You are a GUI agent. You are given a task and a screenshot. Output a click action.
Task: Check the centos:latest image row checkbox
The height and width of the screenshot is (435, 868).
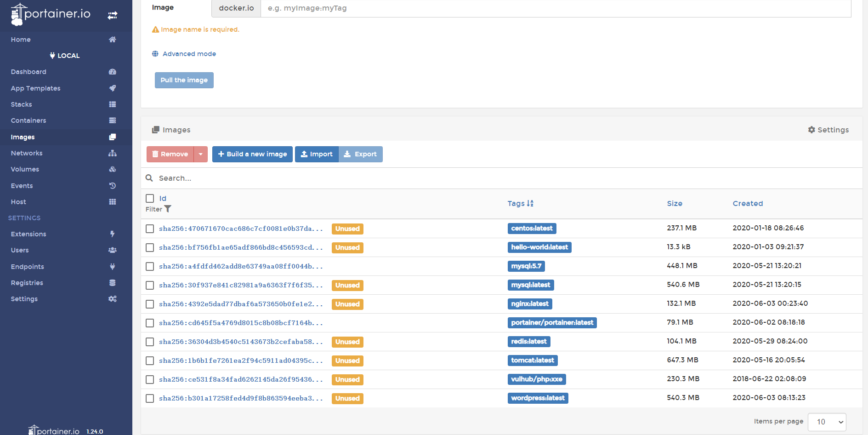tap(150, 229)
